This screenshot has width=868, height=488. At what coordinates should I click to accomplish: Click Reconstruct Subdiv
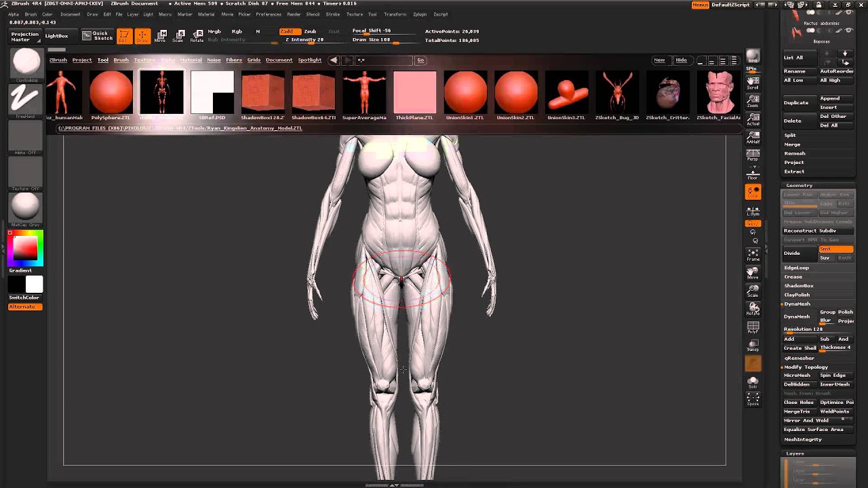818,230
